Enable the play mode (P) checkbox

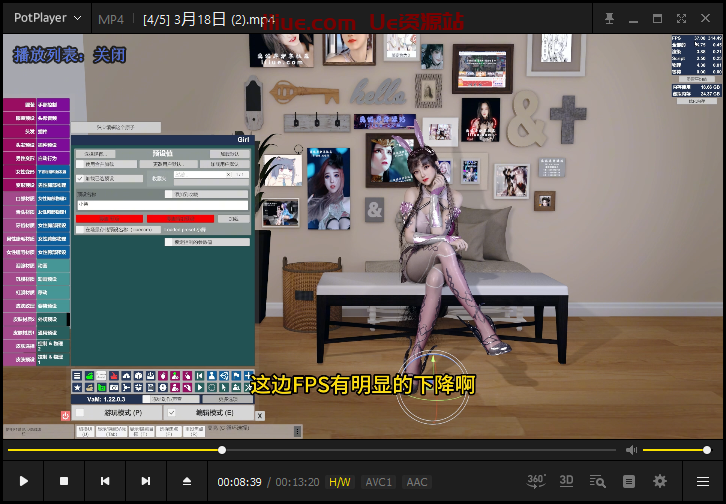click(80, 412)
